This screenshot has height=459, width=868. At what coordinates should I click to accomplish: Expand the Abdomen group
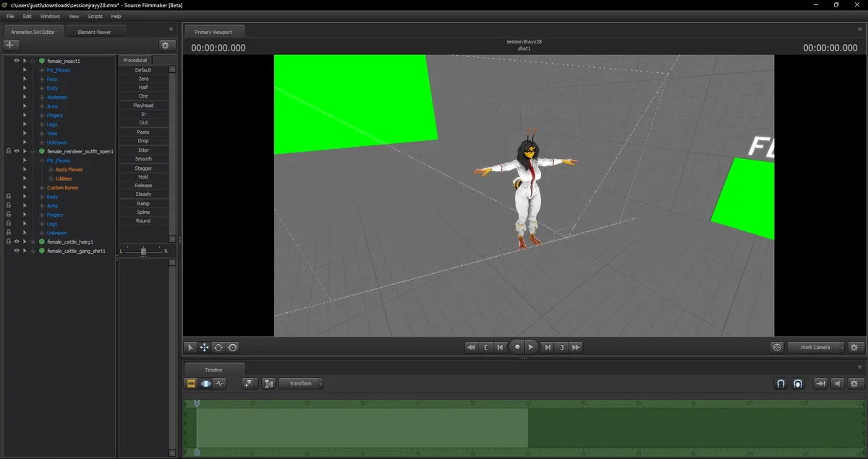click(x=42, y=98)
